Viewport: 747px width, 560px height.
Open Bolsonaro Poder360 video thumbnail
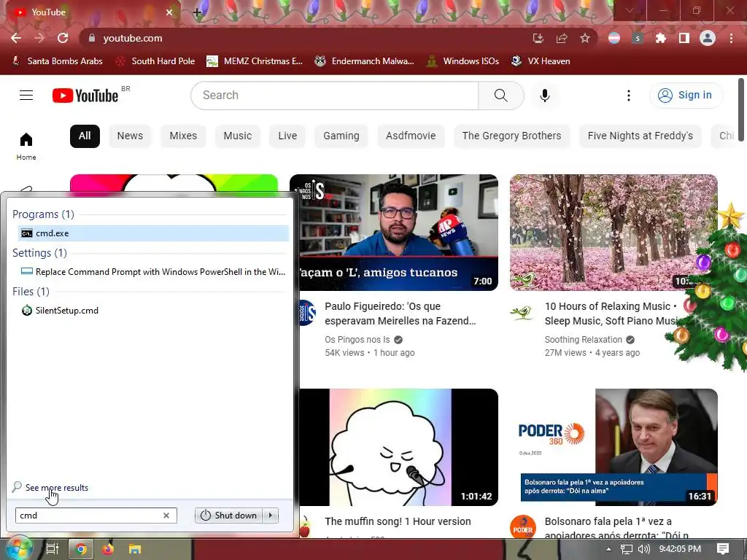[x=614, y=447]
